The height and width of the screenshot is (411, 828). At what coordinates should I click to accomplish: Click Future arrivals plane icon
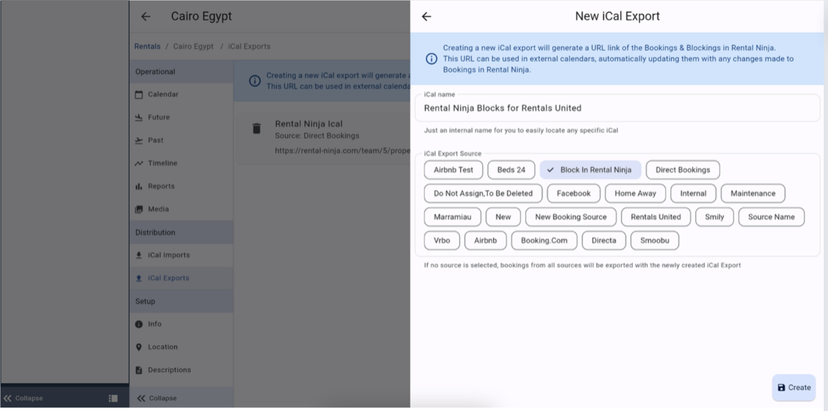139,117
